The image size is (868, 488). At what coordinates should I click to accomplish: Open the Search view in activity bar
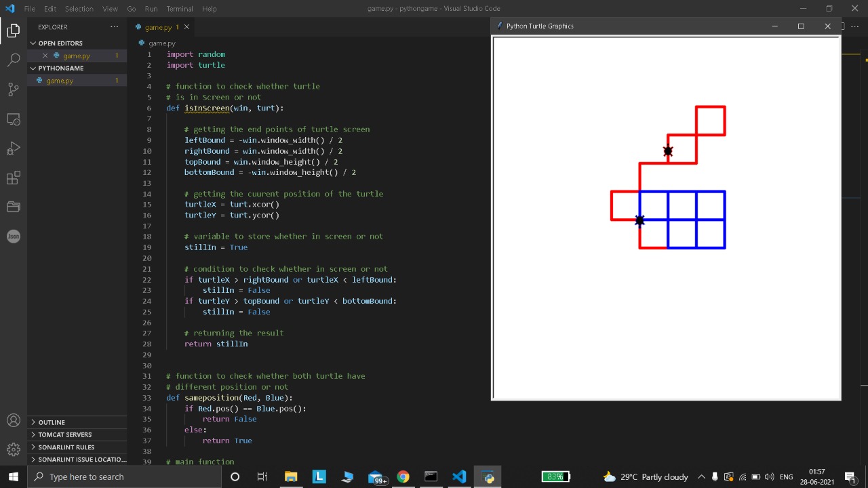tap(13, 60)
